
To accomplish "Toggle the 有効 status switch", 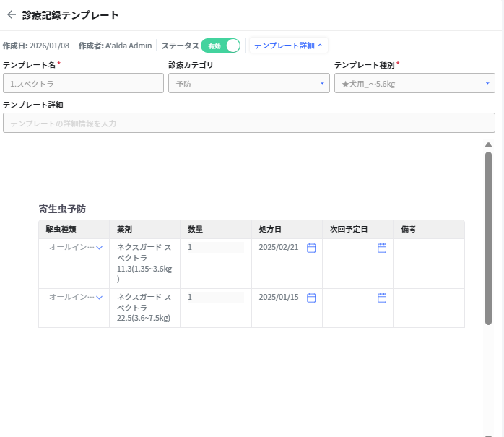I will 220,46.
